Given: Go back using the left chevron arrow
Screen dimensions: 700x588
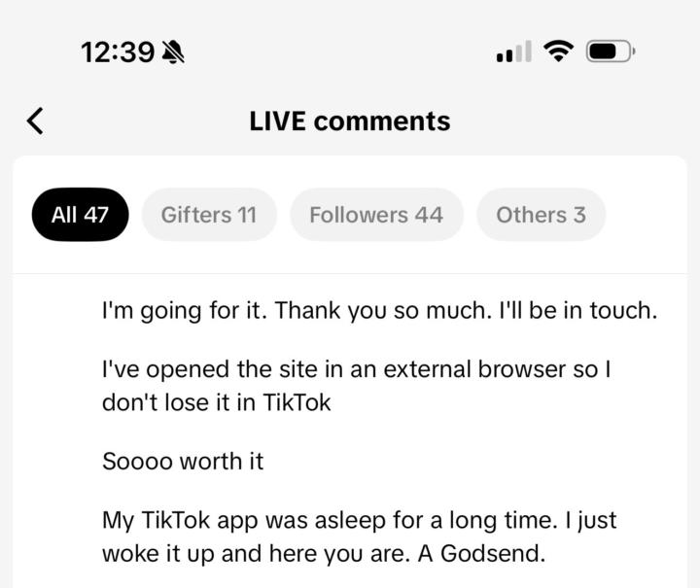Looking at the screenshot, I should pos(36,121).
